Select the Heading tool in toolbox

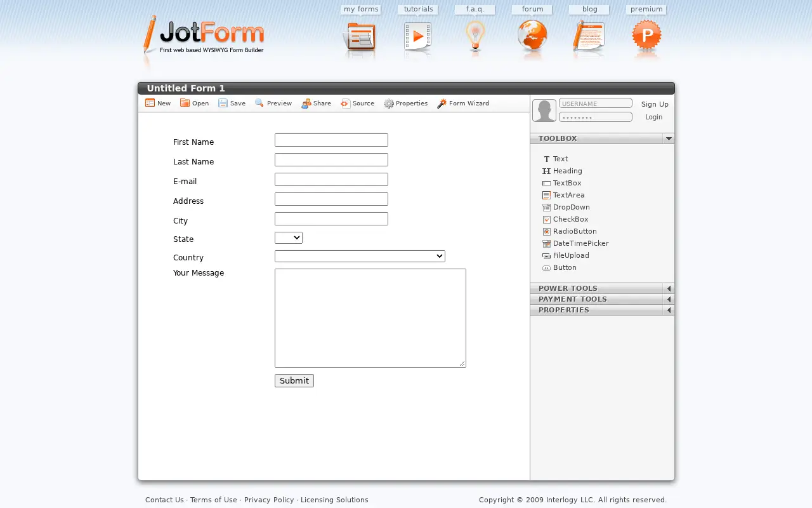click(562, 171)
